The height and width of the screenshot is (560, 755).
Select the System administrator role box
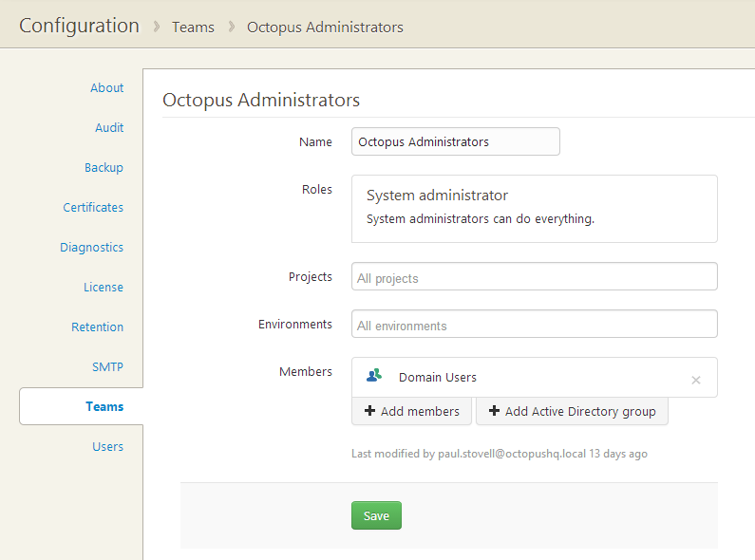click(x=534, y=208)
